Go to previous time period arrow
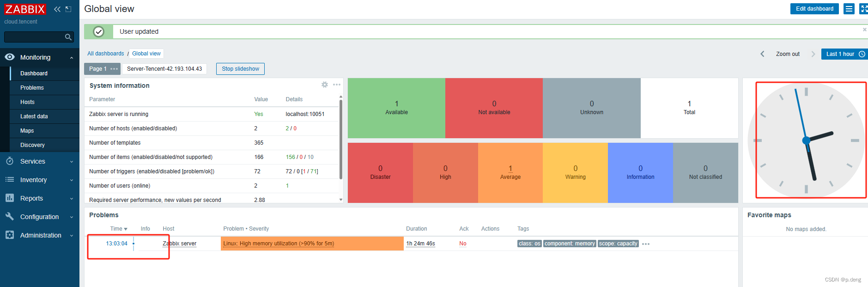868x287 pixels. [x=763, y=54]
